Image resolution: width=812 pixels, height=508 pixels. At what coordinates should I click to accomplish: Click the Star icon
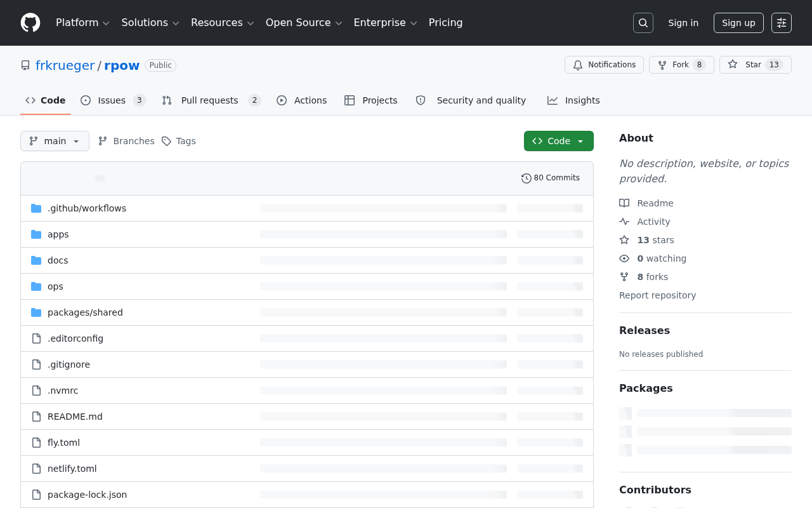pos(733,65)
